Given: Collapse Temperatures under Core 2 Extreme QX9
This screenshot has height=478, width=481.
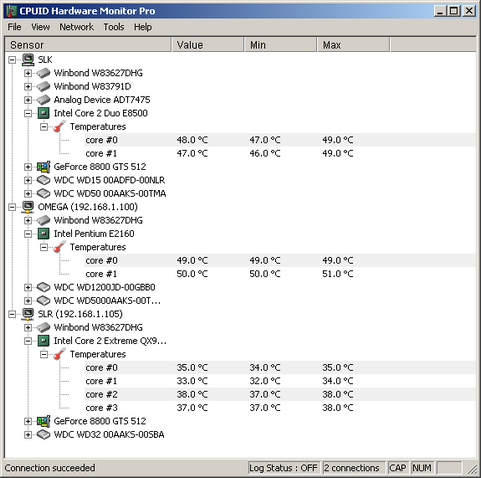Looking at the screenshot, I should tap(44, 354).
